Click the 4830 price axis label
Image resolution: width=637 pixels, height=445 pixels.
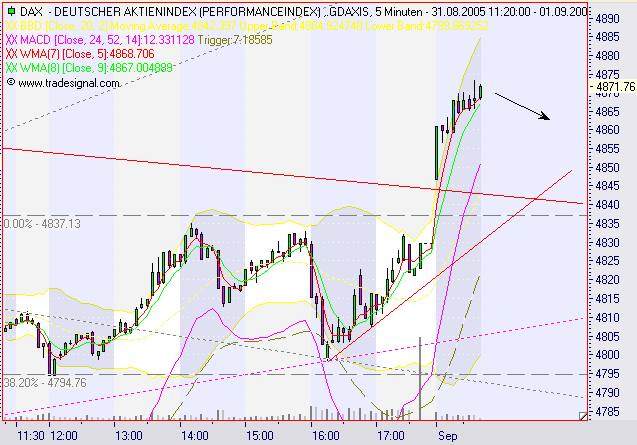[x=607, y=243]
